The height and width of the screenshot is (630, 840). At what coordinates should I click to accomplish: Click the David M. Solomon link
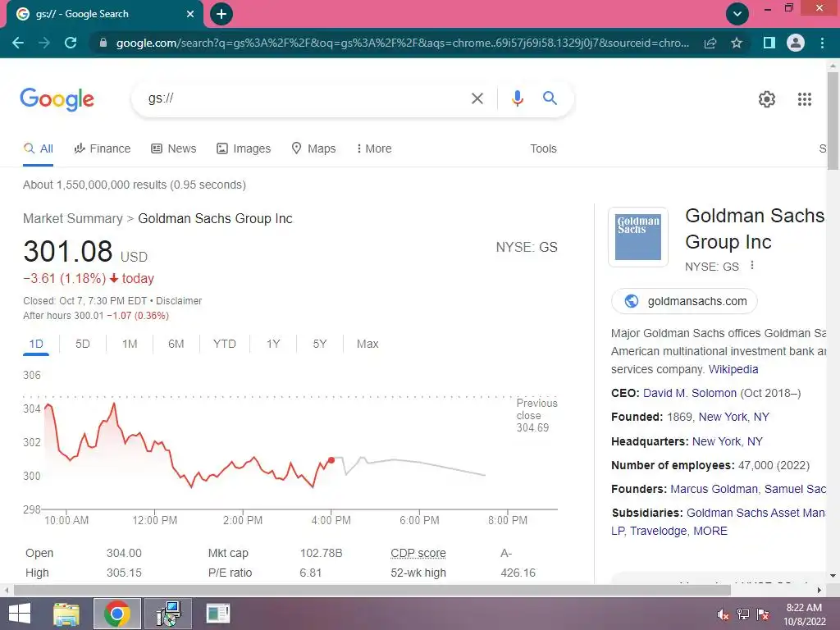tap(689, 393)
